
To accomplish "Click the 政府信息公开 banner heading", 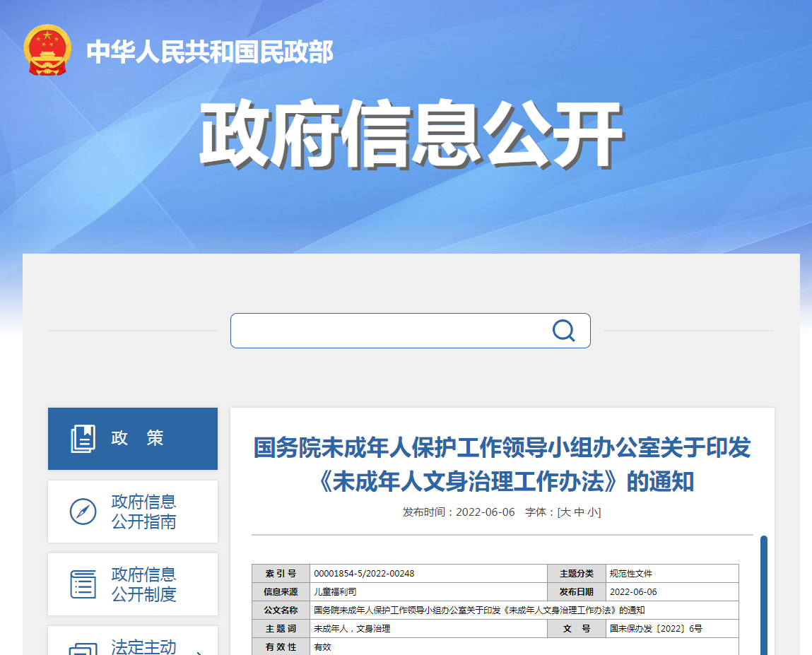I will (412, 134).
